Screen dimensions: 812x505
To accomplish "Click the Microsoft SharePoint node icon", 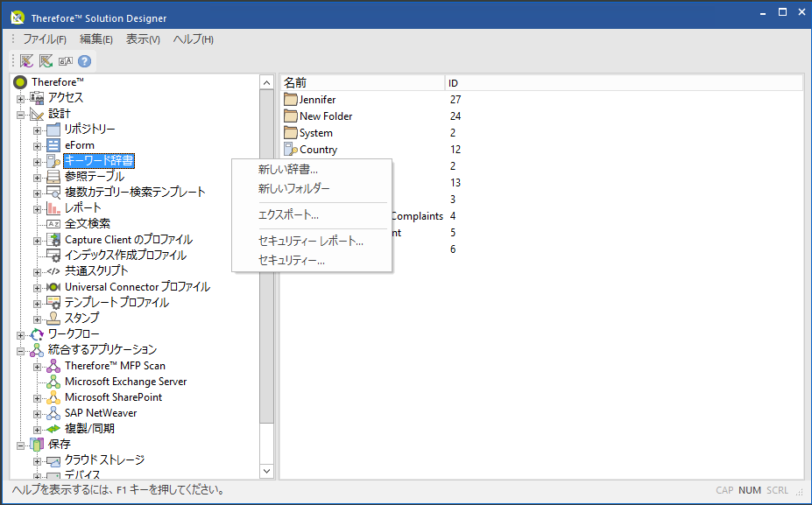I will [53, 396].
